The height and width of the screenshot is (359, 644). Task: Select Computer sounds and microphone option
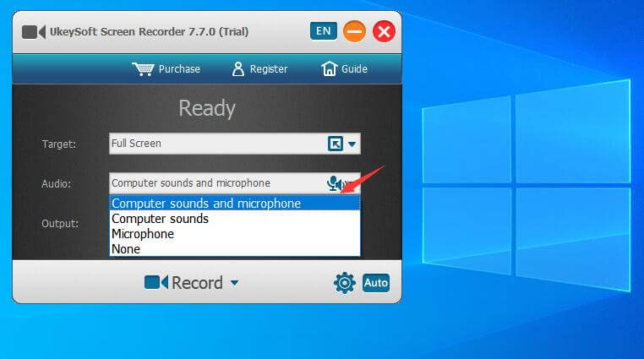[x=234, y=203]
